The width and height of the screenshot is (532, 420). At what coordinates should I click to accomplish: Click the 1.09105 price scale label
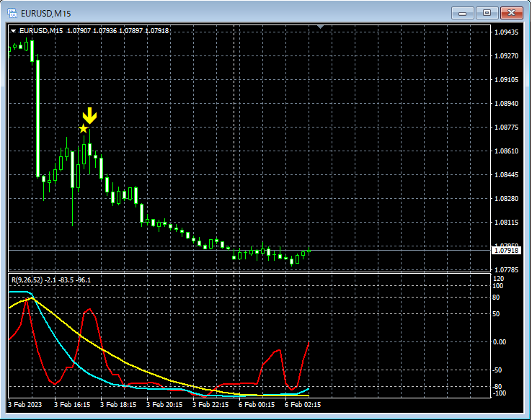pos(506,80)
